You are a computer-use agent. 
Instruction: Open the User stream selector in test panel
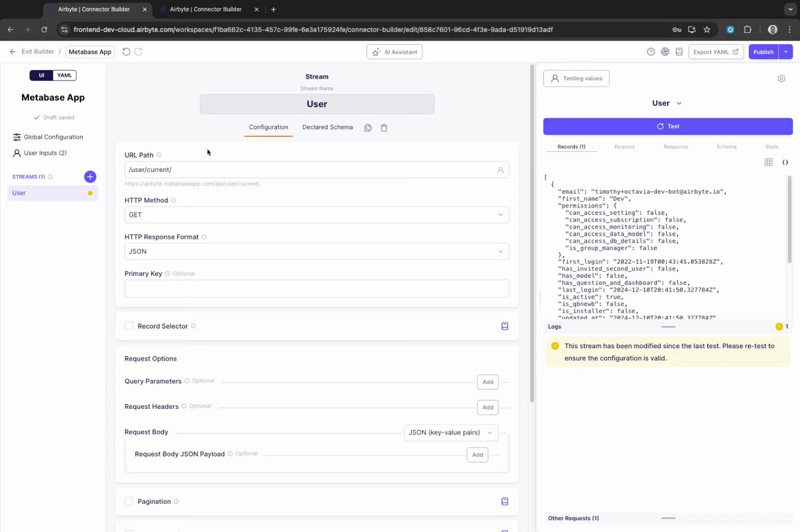click(x=667, y=103)
